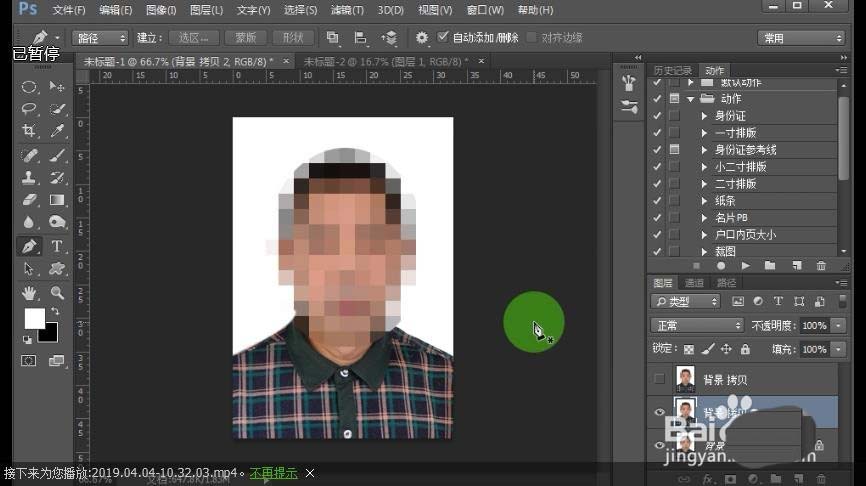Switch to the 历史记录 tab
The height and width of the screenshot is (486, 866).
tap(673, 70)
